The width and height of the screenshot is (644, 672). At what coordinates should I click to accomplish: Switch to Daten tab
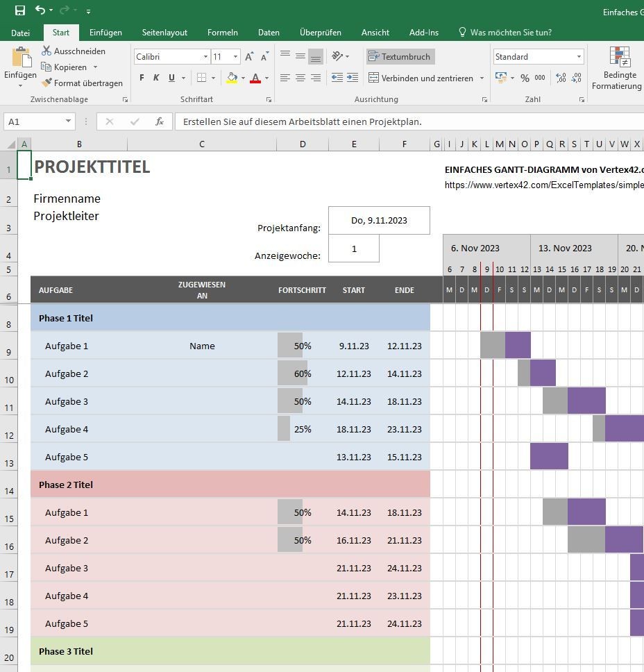(269, 33)
